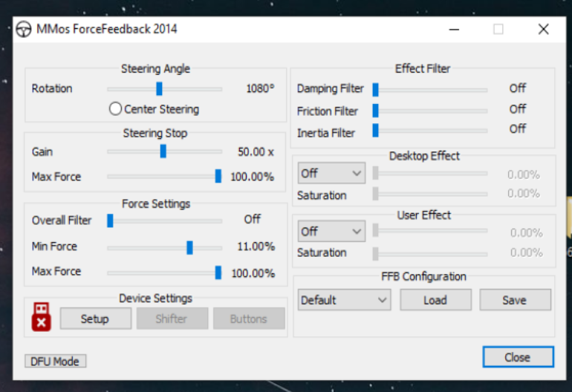Viewport: 572px width, 392px height.
Task: Open the Desktop Effect type dropdown
Action: click(331, 173)
